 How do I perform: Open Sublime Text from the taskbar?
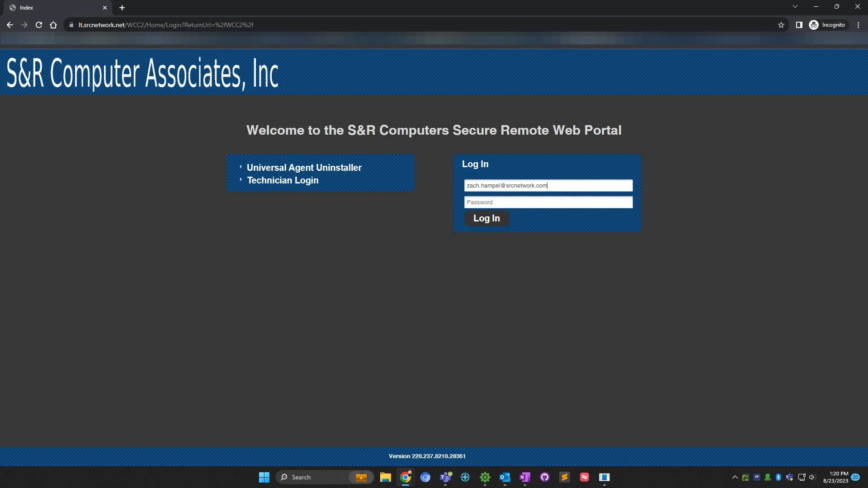click(x=565, y=477)
